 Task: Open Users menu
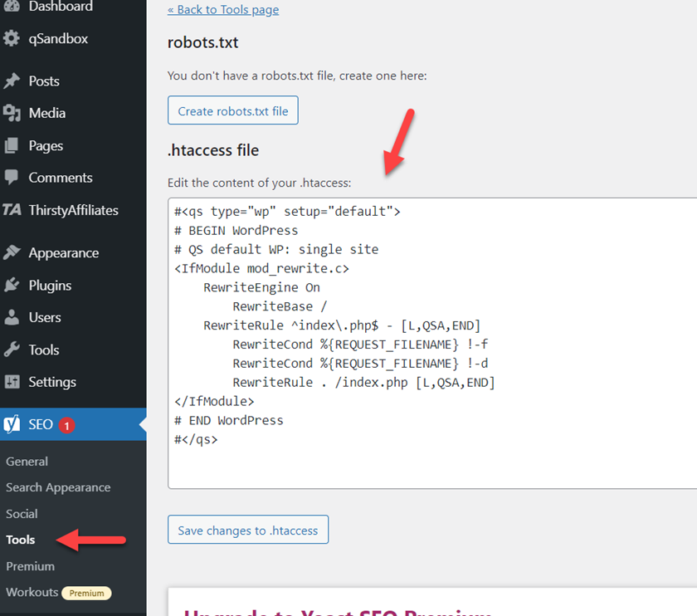point(73,317)
